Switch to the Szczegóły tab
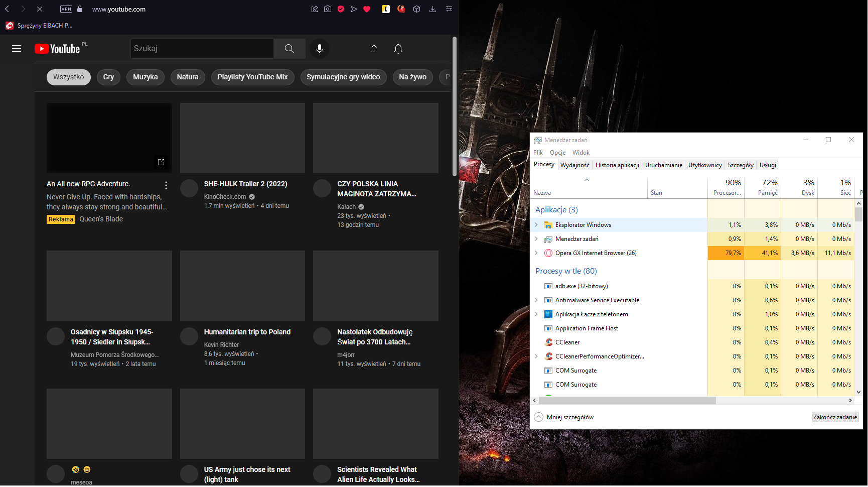 (741, 165)
